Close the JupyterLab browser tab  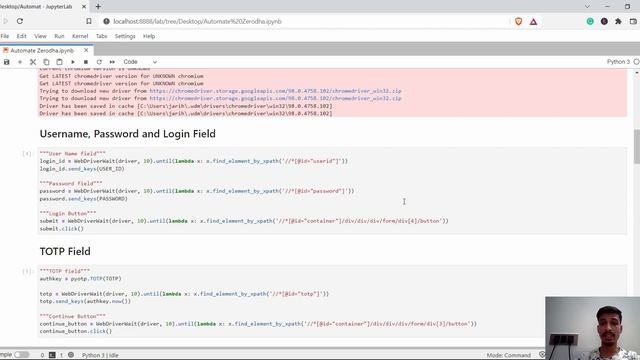pyautogui.click(x=84, y=7)
